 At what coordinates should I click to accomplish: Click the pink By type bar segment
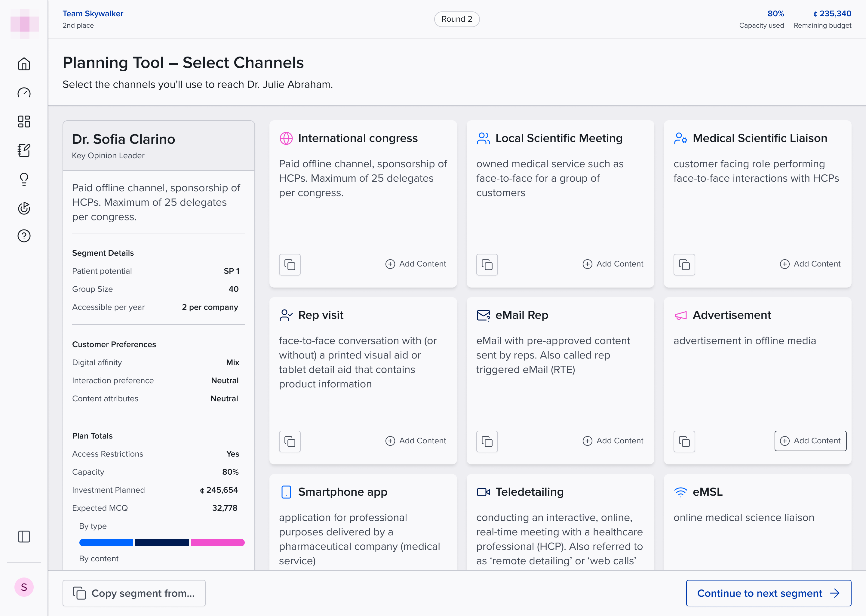[218, 542]
